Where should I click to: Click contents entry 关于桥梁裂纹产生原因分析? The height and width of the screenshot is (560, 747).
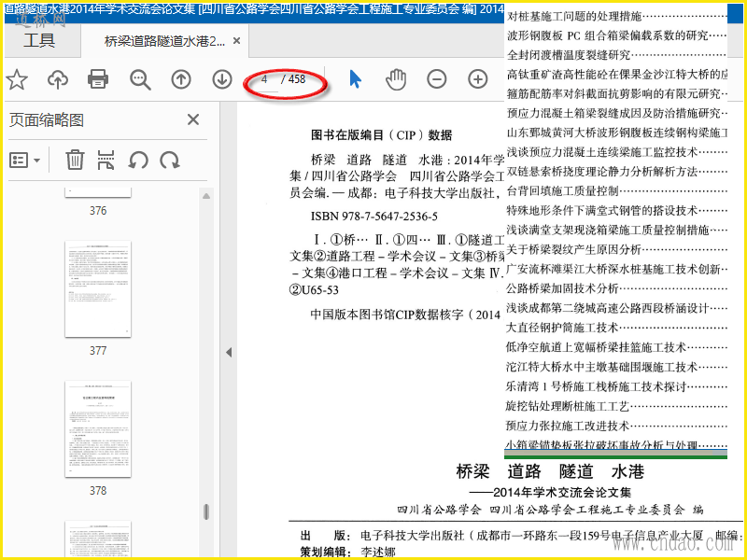click(x=574, y=249)
